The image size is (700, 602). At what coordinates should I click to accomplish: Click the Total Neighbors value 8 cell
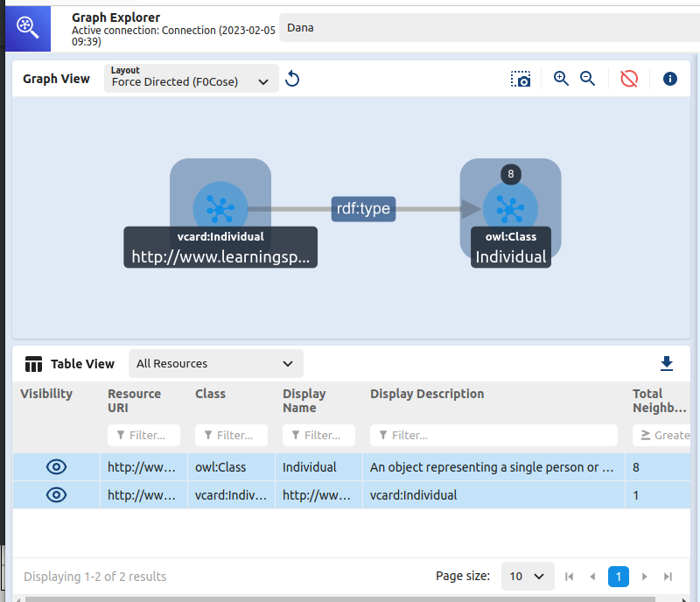tap(658, 467)
